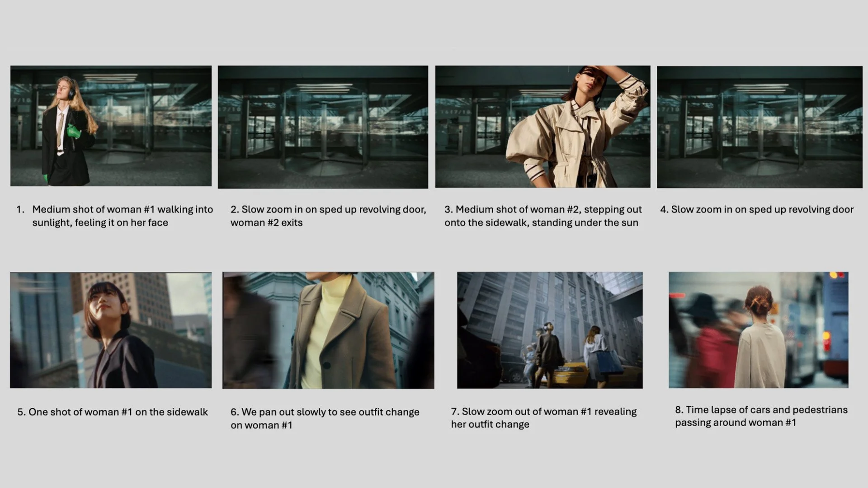The image size is (868, 488).
Task: Select caption 3 about stepping onto sidewalk
Action: tap(542, 216)
